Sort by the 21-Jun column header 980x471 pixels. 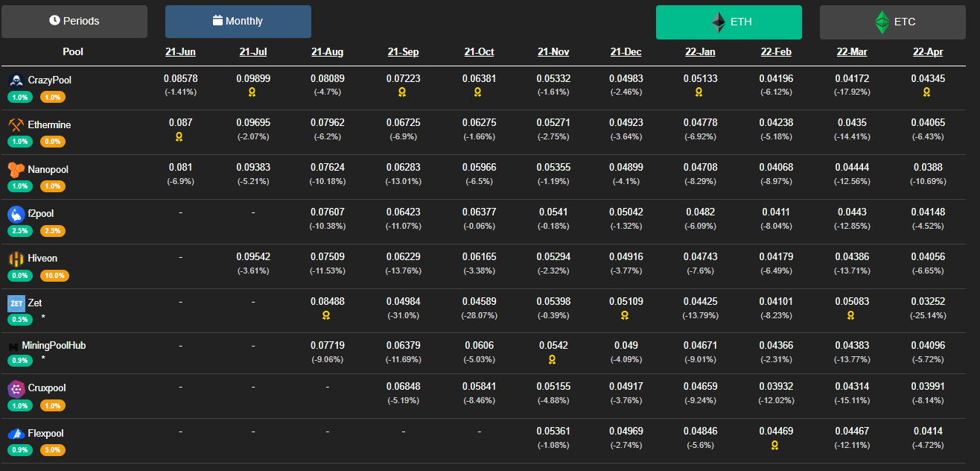point(180,52)
